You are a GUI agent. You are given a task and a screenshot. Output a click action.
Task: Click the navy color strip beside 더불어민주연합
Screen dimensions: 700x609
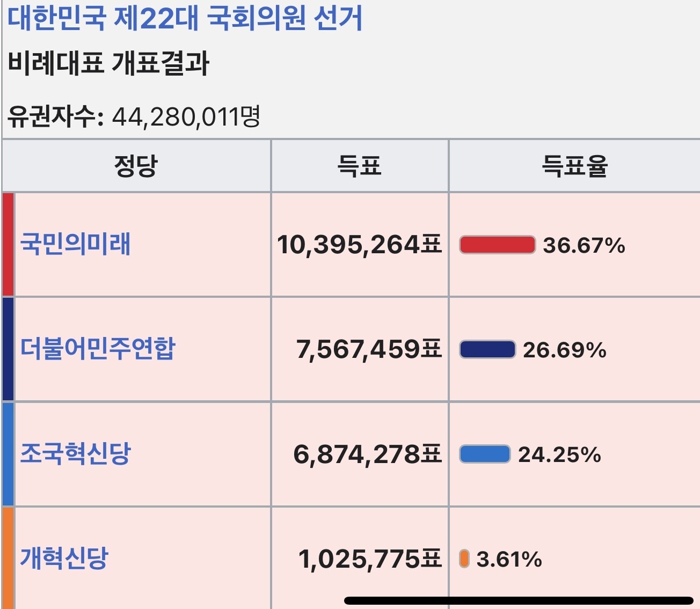[8, 349]
